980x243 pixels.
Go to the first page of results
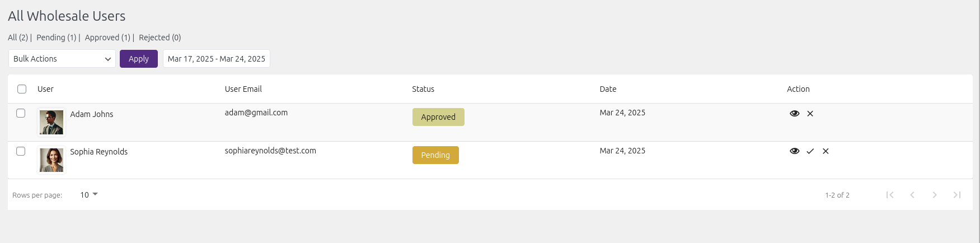pos(890,195)
